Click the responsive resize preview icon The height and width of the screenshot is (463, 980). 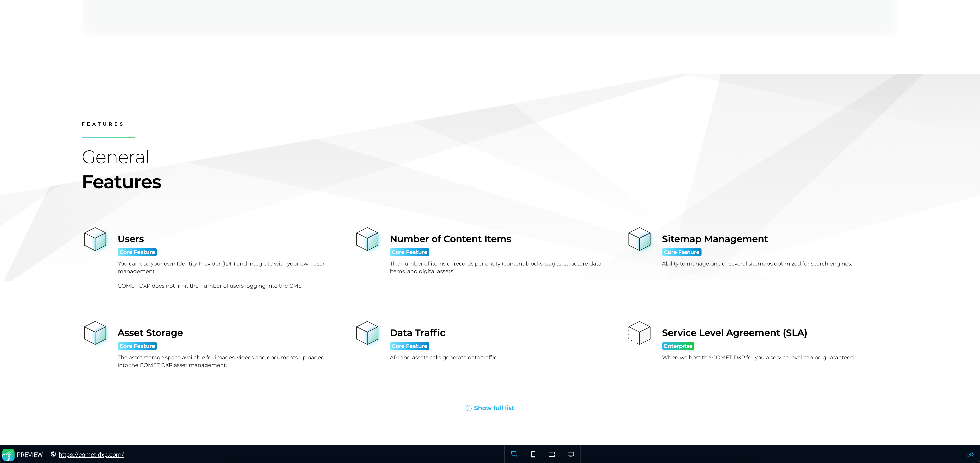(514, 454)
